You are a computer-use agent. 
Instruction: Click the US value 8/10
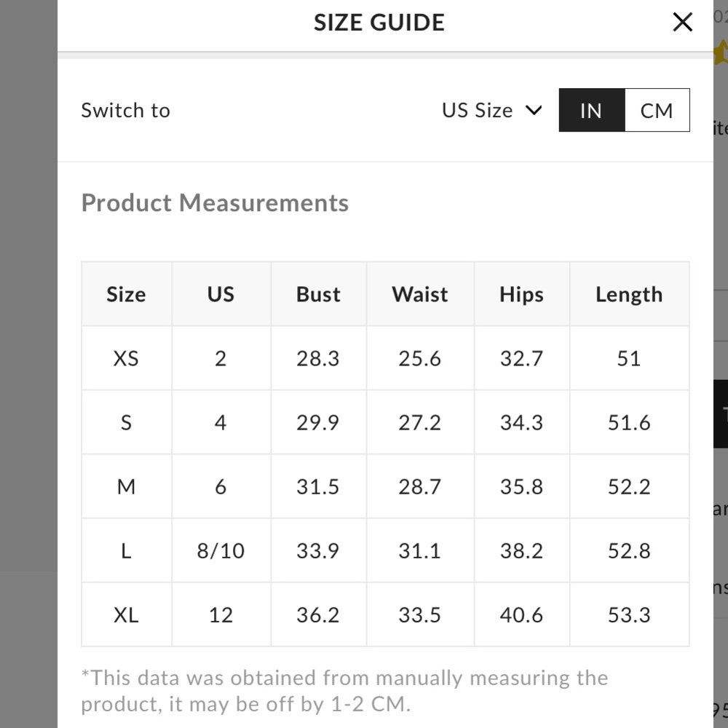[221, 550]
